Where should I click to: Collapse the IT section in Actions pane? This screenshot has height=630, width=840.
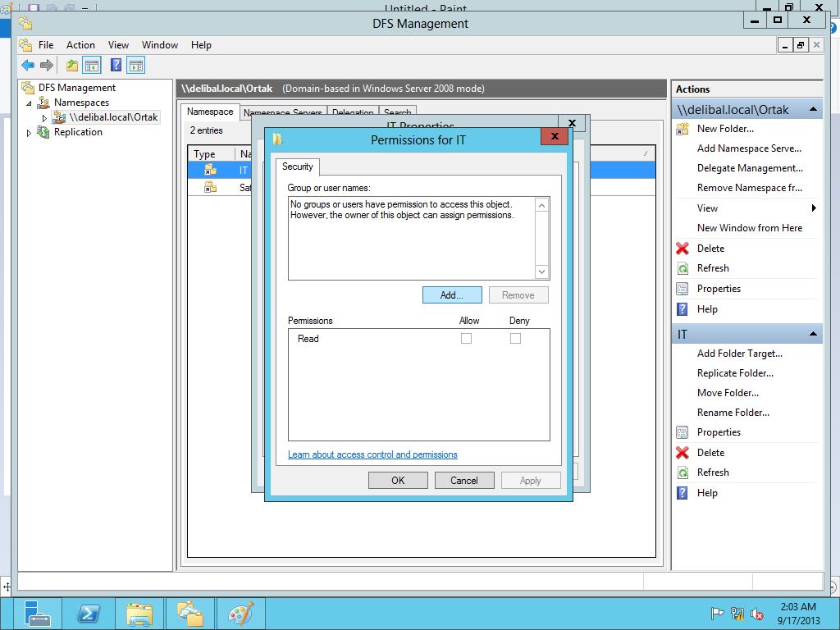[813, 335]
